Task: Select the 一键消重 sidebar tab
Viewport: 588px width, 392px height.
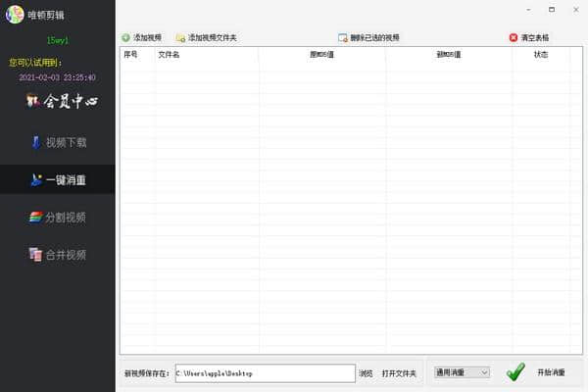Action: point(58,179)
